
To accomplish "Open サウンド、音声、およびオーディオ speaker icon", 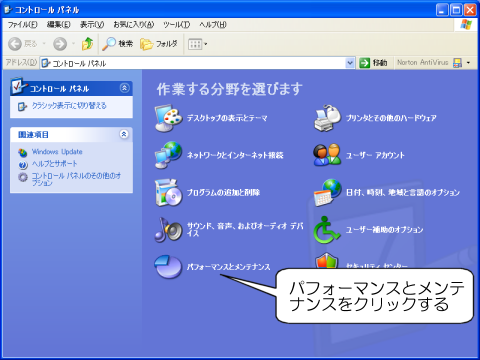I will [169, 229].
